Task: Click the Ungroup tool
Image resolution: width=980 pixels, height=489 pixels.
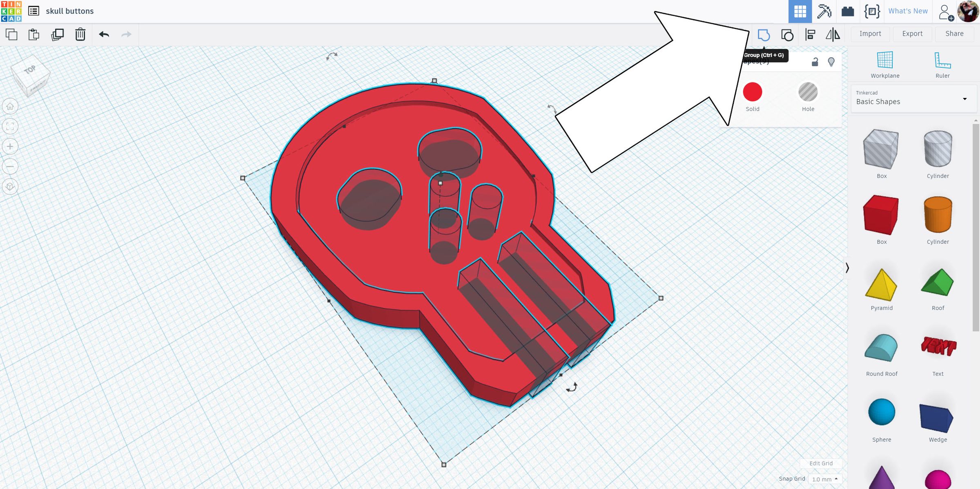Action: 787,35
